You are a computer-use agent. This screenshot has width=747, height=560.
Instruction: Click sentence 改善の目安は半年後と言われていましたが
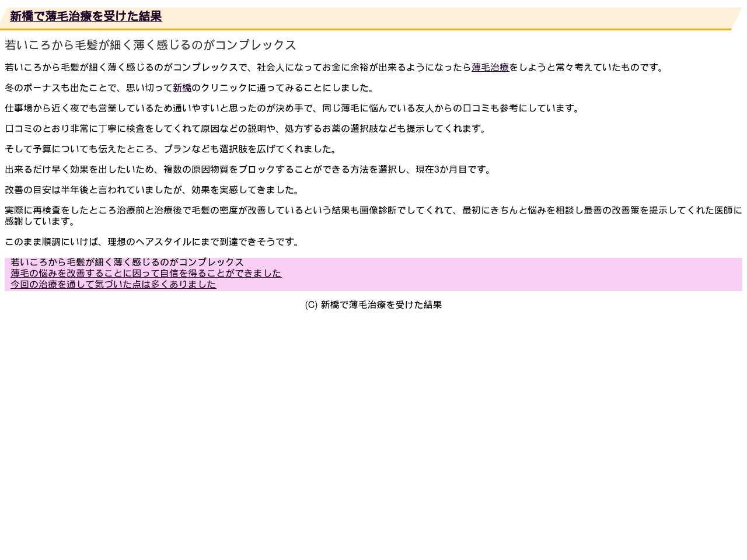click(x=154, y=190)
